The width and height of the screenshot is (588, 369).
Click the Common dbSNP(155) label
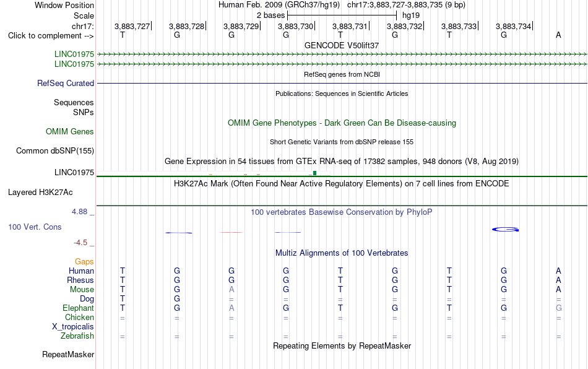54,150
